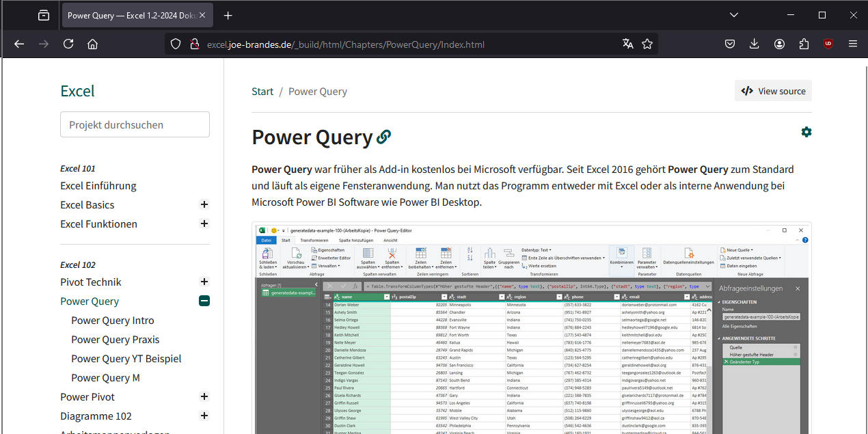Viewport: 868px width, 434px height.
Task: Open the Firefox application menu
Action: click(853, 44)
